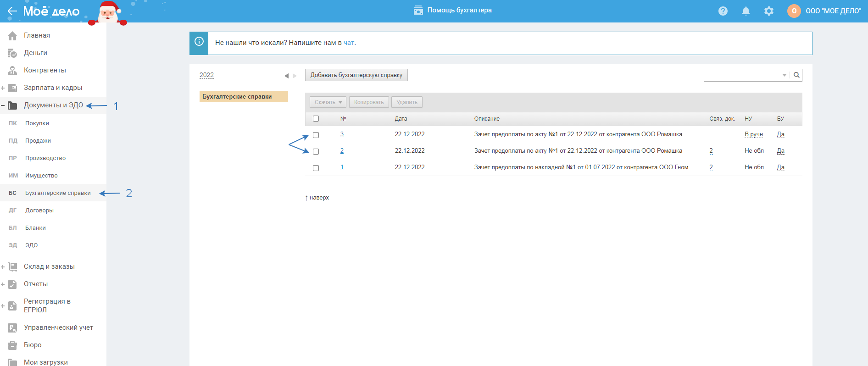Open the search field dropdown arrow
Viewport: 868px width, 366px height.
[x=785, y=75]
